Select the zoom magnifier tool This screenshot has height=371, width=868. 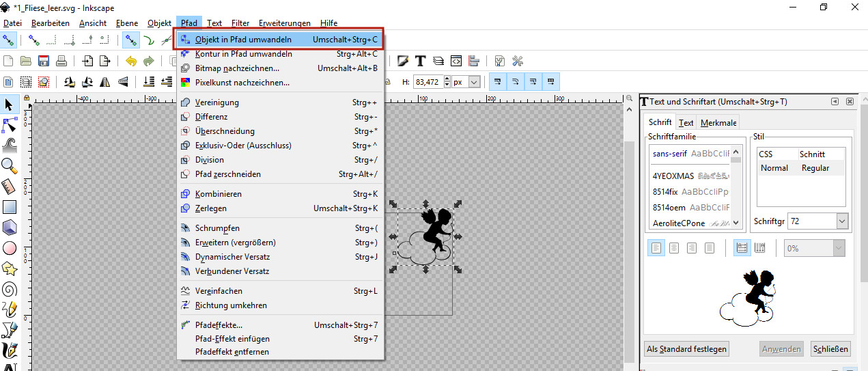coord(10,165)
